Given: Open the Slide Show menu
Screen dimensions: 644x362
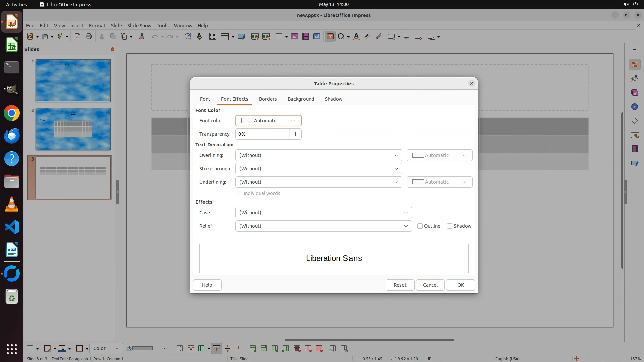Looking at the screenshot, I should [139, 25].
